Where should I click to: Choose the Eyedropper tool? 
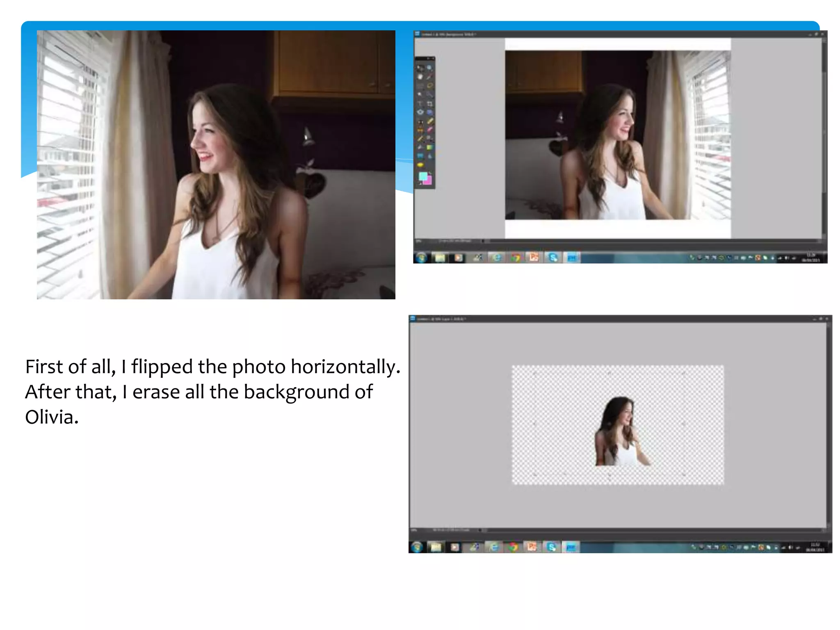(429, 76)
